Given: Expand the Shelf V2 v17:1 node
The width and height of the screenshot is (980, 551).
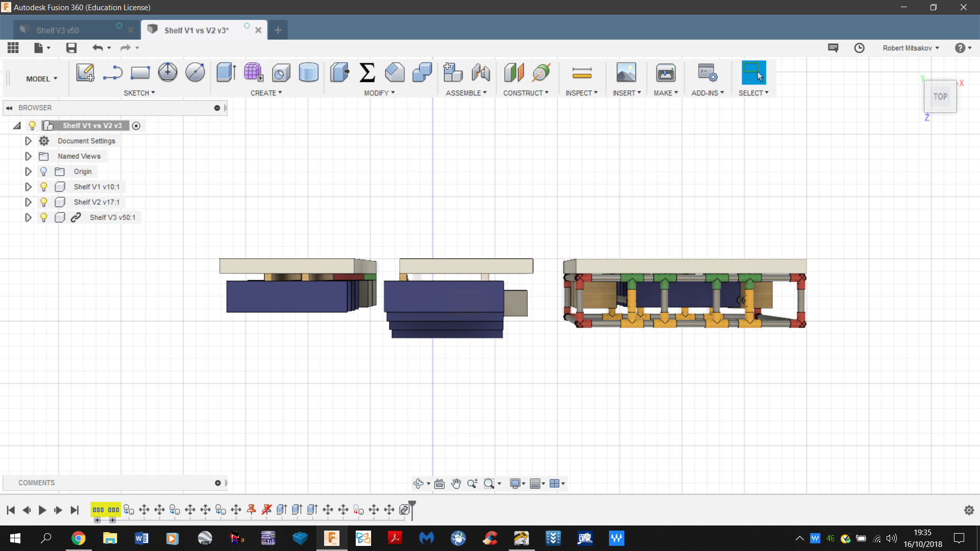Looking at the screenshot, I should (x=28, y=202).
